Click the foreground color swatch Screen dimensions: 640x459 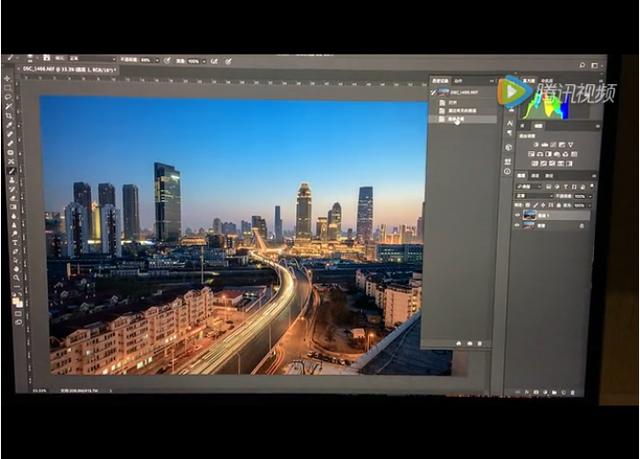click(x=15, y=298)
